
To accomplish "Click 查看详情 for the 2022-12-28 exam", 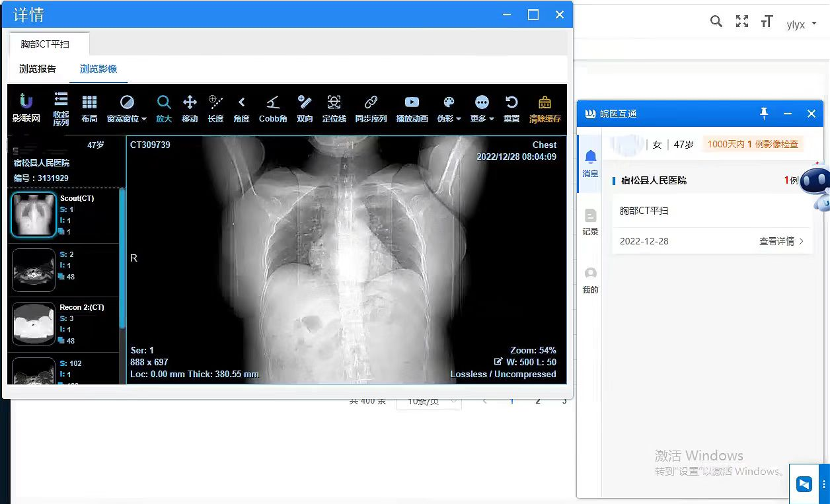I will [781, 241].
